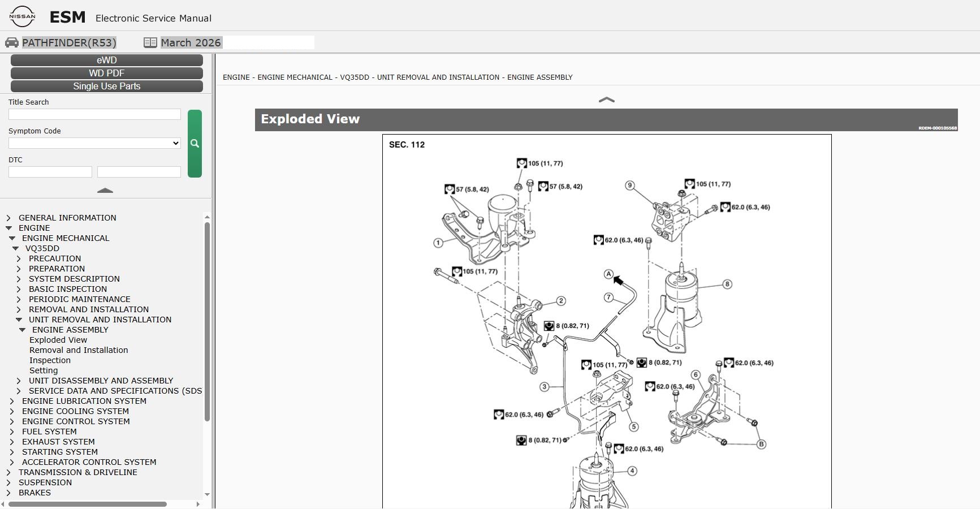Collapse UNIT REMOVAL AND INSTALLATION node
The width and height of the screenshot is (980, 509).
pos(19,320)
